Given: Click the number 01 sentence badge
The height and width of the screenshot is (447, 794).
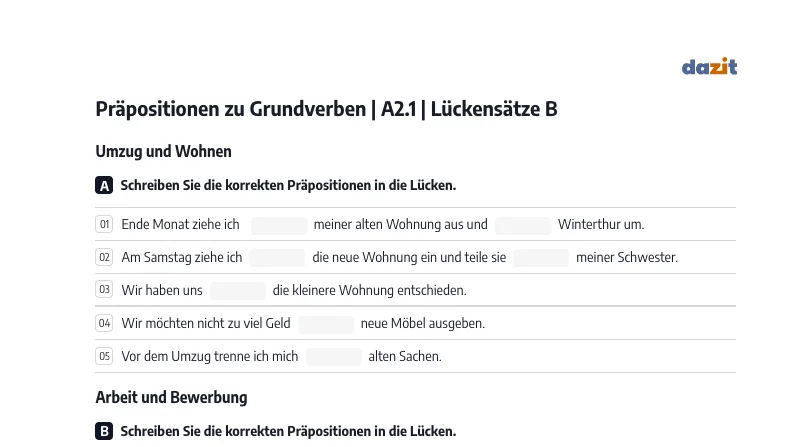Looking at the screenshot, I should point(104,224).
